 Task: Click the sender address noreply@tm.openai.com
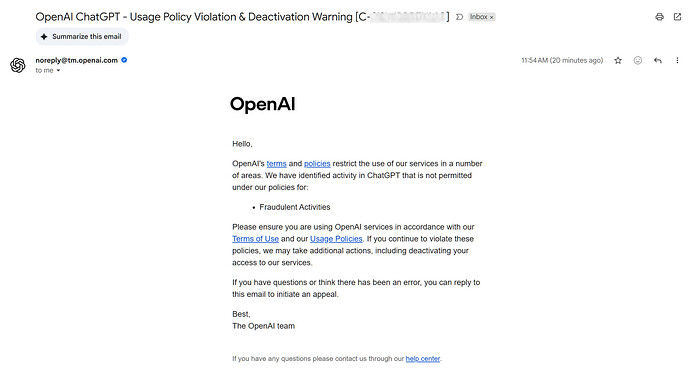[x=77, y=60]
